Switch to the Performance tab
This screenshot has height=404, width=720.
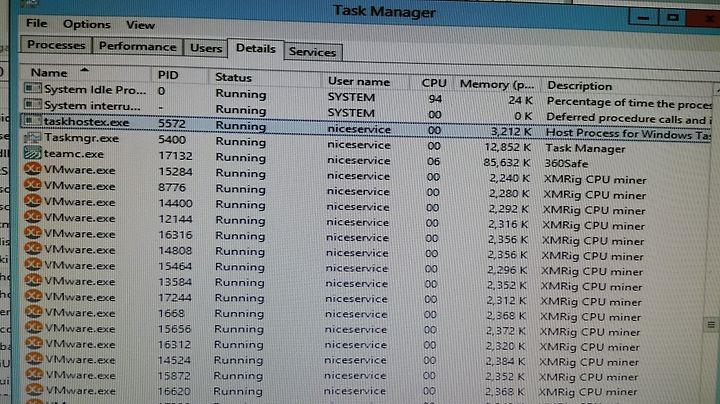(x=137, y=47)
